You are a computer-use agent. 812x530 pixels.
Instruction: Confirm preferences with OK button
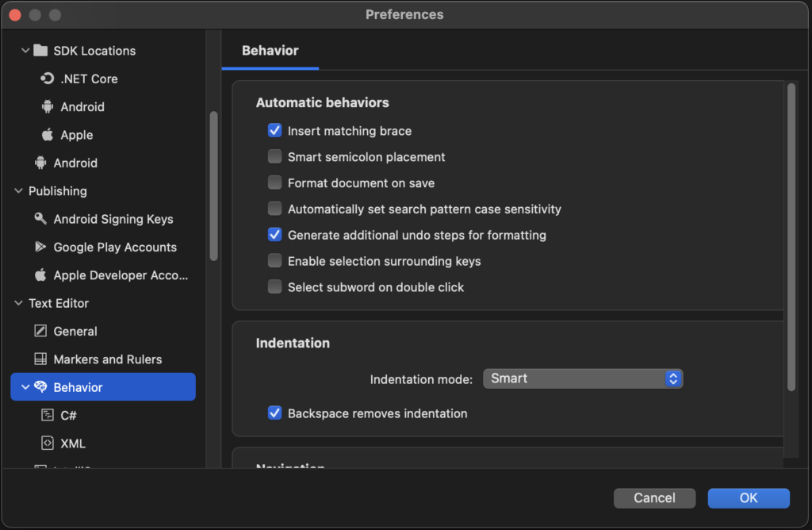748,497
